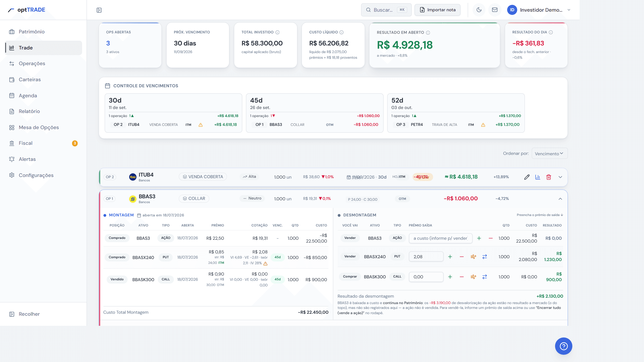Show info for Total Investido
This screenshot has height=362, width=644.
278,32
